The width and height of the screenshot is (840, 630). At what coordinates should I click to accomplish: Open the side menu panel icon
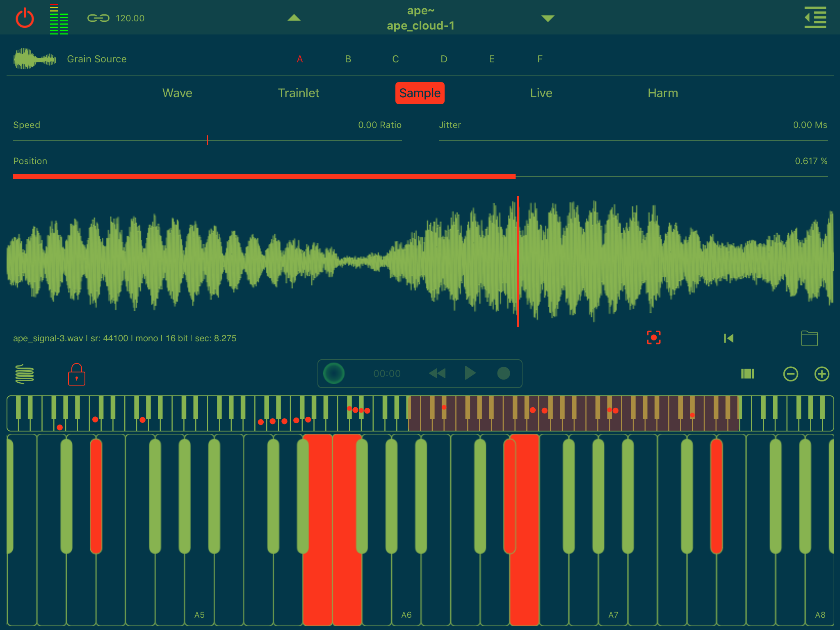(x=815, y=18)
